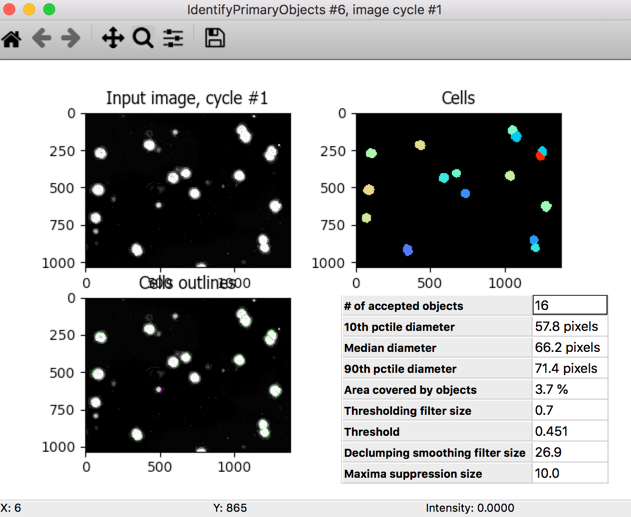Go back to previous view arrow
The width and height of the screenshot is (631, 517).
[41, 39]
